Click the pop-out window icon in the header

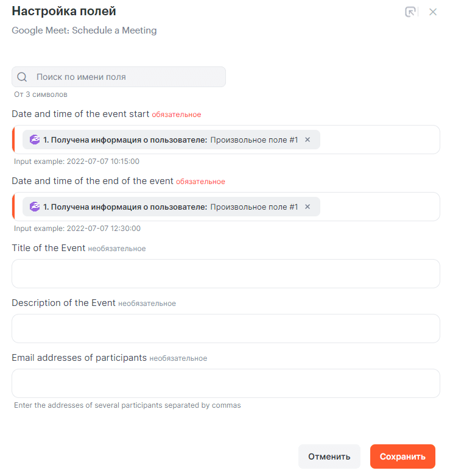pyautogui.click(x=411, y=12)
